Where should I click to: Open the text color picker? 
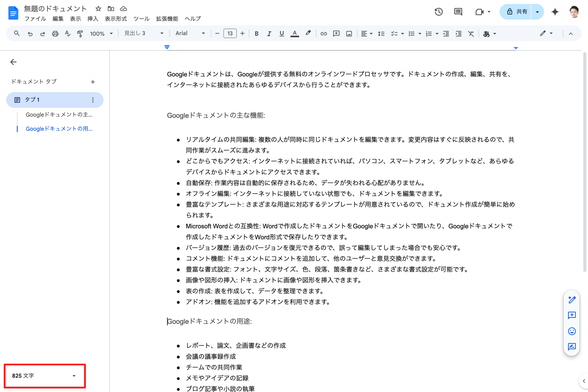tap(295, 34)
